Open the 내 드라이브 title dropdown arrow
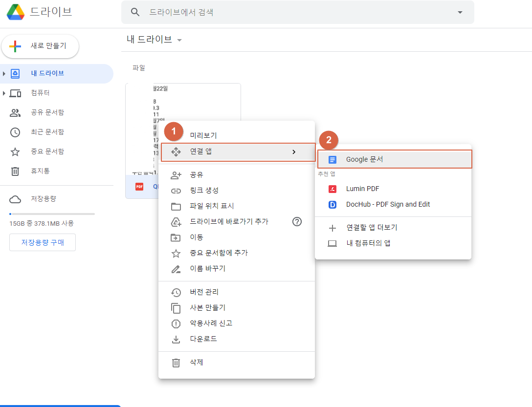The image size is (532, 407). point(179,40)
